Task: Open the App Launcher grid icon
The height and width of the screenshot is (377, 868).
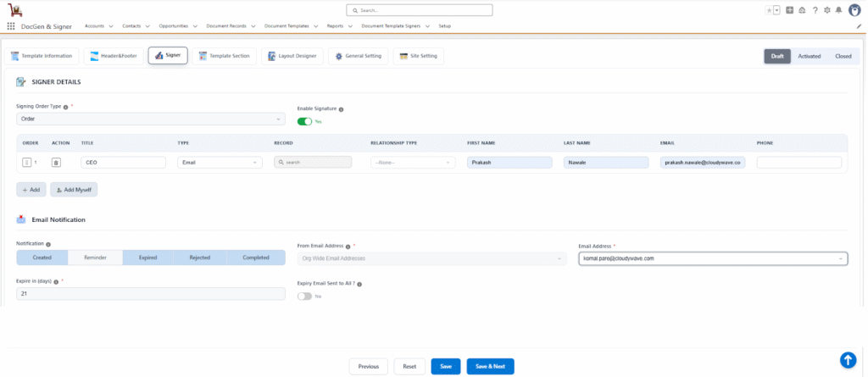Action: [11, 26]
